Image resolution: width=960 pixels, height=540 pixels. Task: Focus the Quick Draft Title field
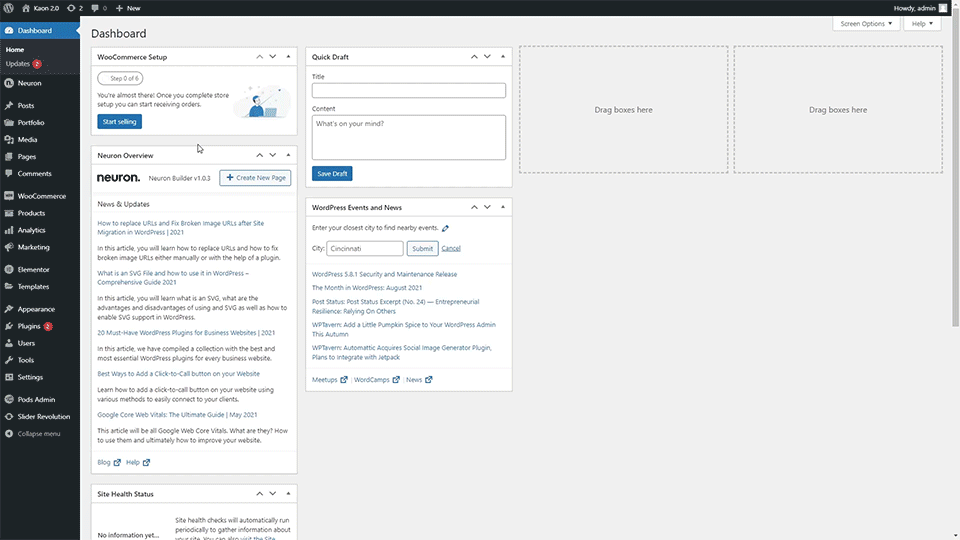(x=408, y=91)
